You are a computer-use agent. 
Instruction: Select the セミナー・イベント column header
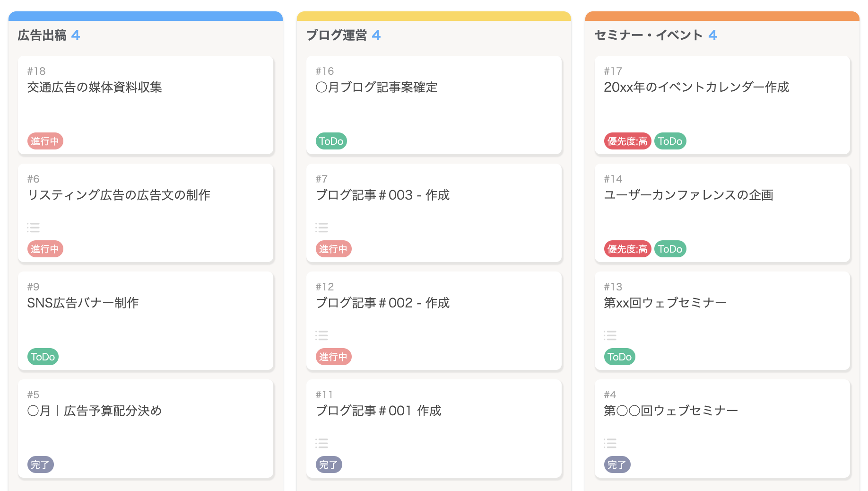point(649,35)
